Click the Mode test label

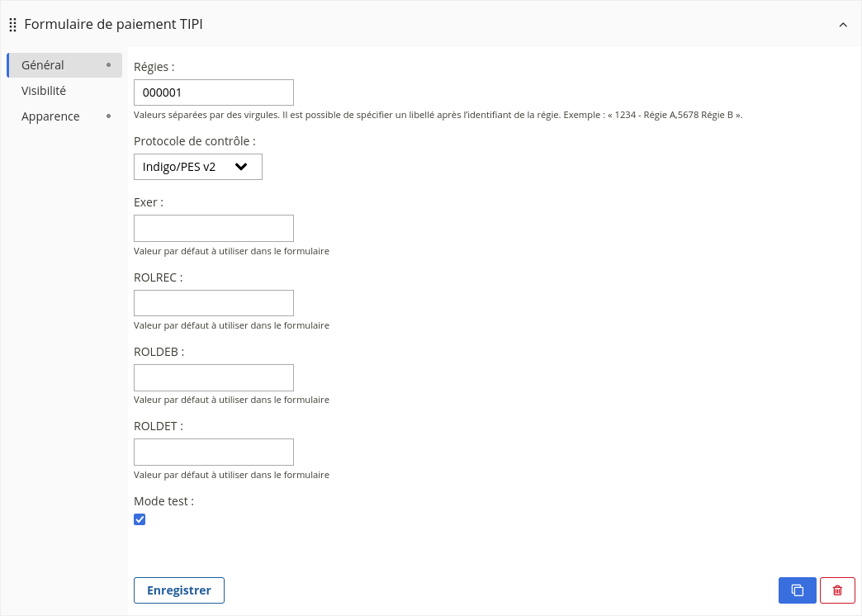(163, 501)
